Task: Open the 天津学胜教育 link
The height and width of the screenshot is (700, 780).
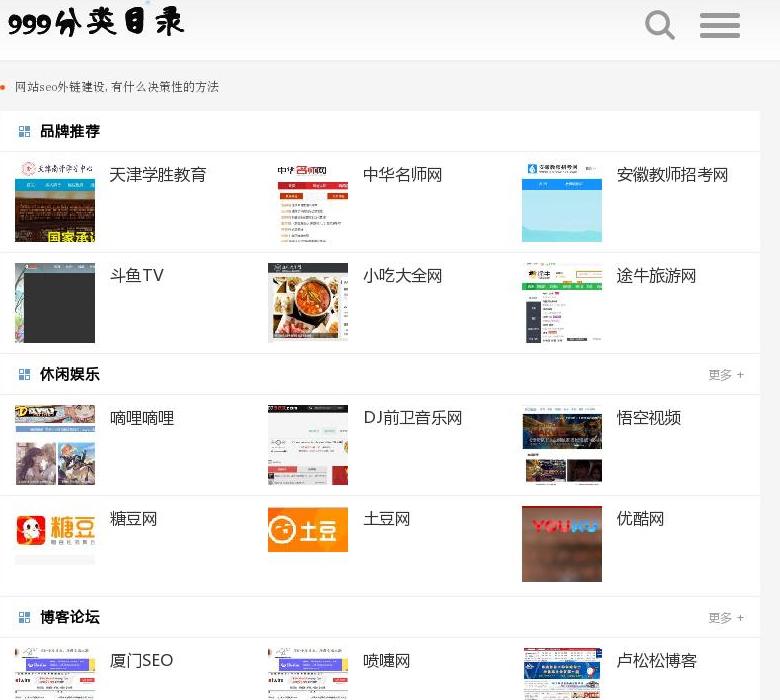Action: (x=158, y=175)
